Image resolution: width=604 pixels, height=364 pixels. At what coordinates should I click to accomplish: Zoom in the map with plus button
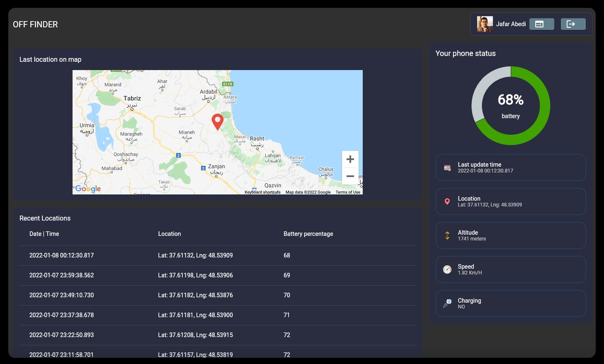(x=350, y=159)
